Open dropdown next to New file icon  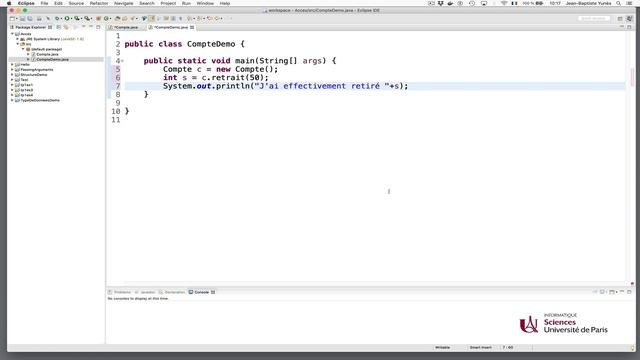(x=17, y=18)
